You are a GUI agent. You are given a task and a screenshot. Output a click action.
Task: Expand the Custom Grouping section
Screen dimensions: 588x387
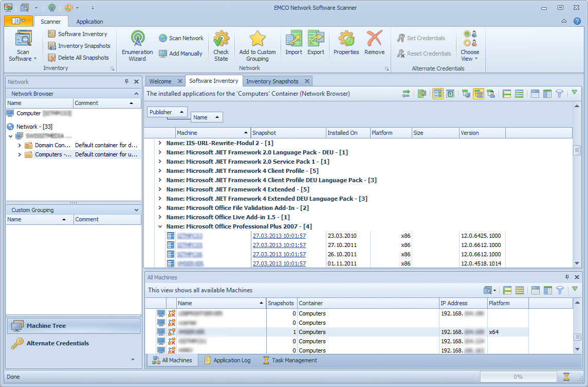click(136, 210)
